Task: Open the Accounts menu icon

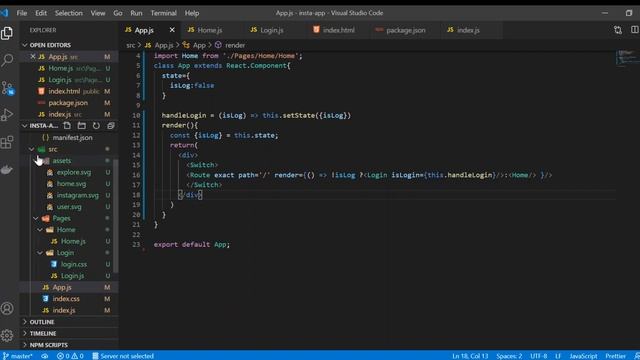Action: 7,309
